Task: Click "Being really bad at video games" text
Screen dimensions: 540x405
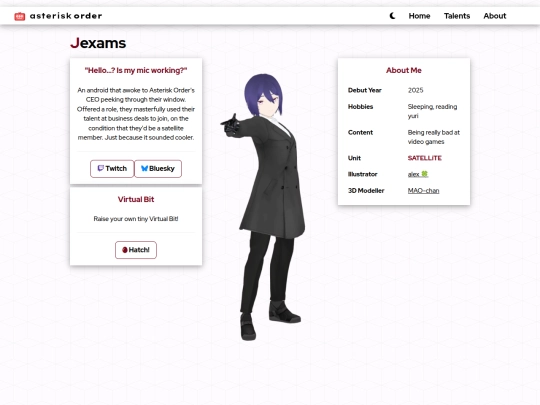Action: coord(434,137)
